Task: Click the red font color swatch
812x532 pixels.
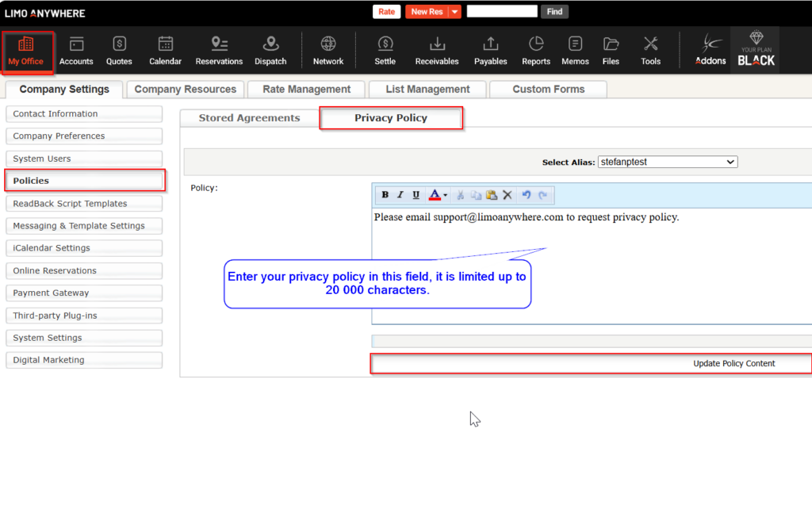Action: tap(435, 195)
